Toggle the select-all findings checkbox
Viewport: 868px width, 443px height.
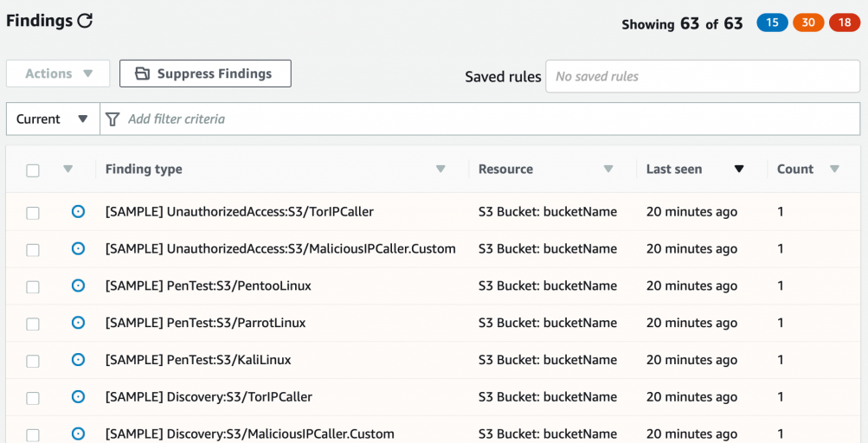click(33, 170)
